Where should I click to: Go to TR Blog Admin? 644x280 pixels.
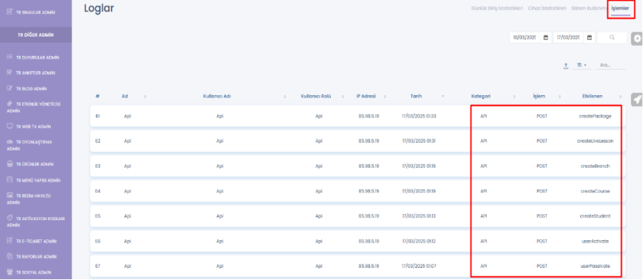pos(31,89)
